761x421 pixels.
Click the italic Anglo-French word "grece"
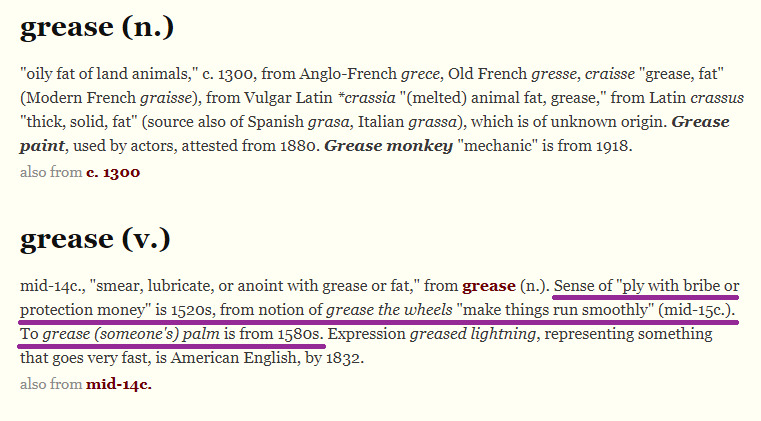(x=420, y=74)
